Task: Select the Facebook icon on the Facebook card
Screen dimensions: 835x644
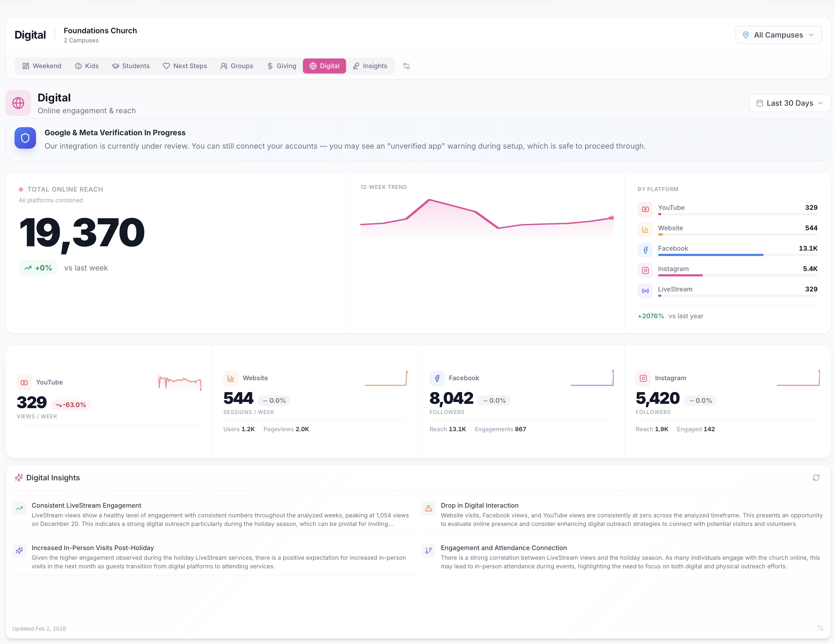Action: click(437, 378)
